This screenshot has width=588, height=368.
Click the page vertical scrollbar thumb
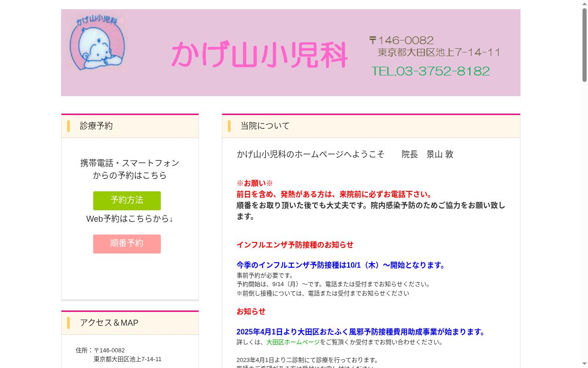584,45
